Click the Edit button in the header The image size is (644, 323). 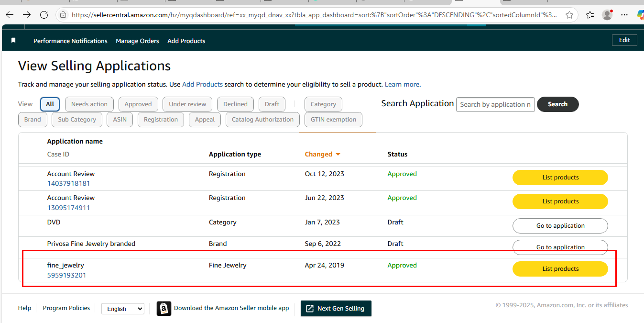click(624, 40)
